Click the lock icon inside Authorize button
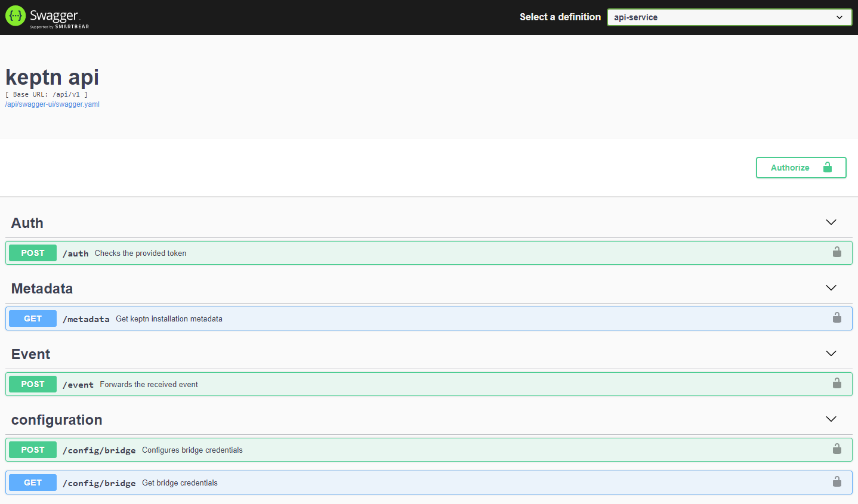Image resolution: width=858 pixels, height=504 pixels. pyautogui.click(x=828, y=168)
